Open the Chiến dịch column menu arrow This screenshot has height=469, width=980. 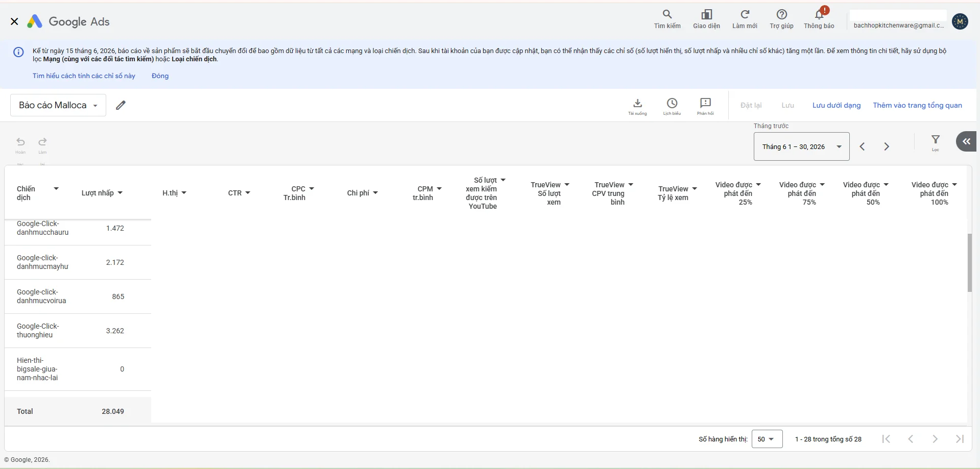56,189
